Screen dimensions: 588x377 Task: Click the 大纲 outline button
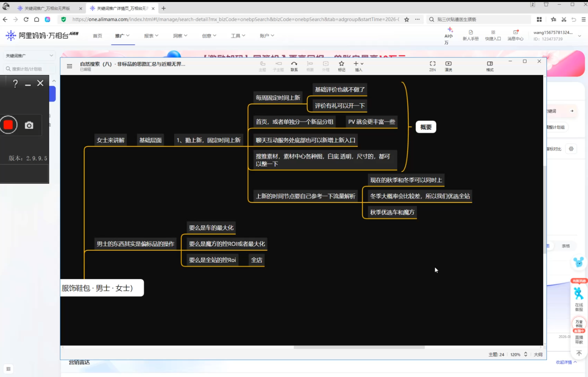(x=538, y=354)
